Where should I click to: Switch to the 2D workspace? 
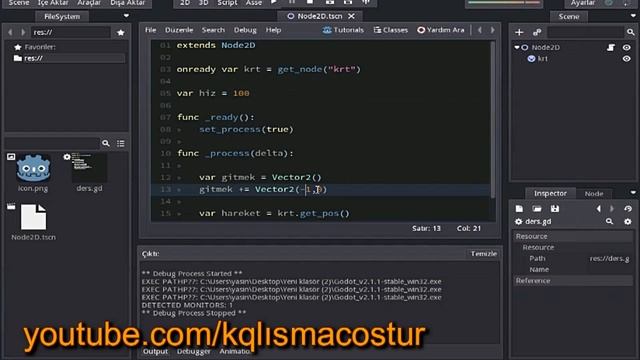(x=185, y=3)
